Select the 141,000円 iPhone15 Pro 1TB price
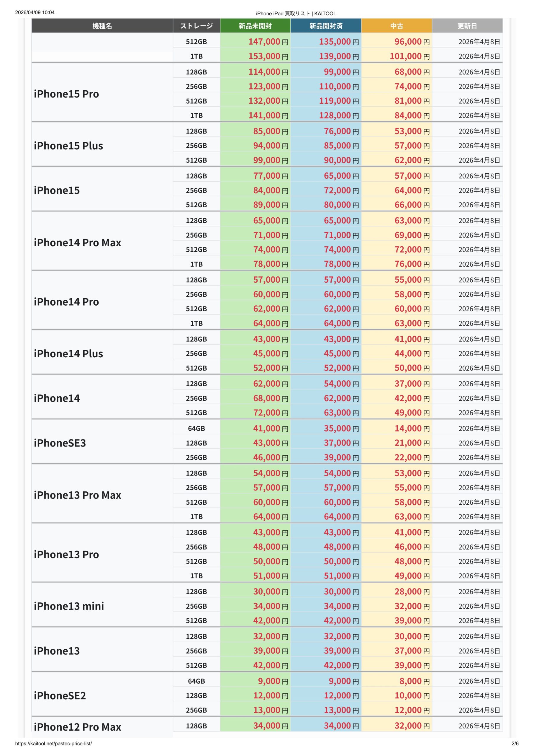The image size is (534, 756). coord(268,115)
